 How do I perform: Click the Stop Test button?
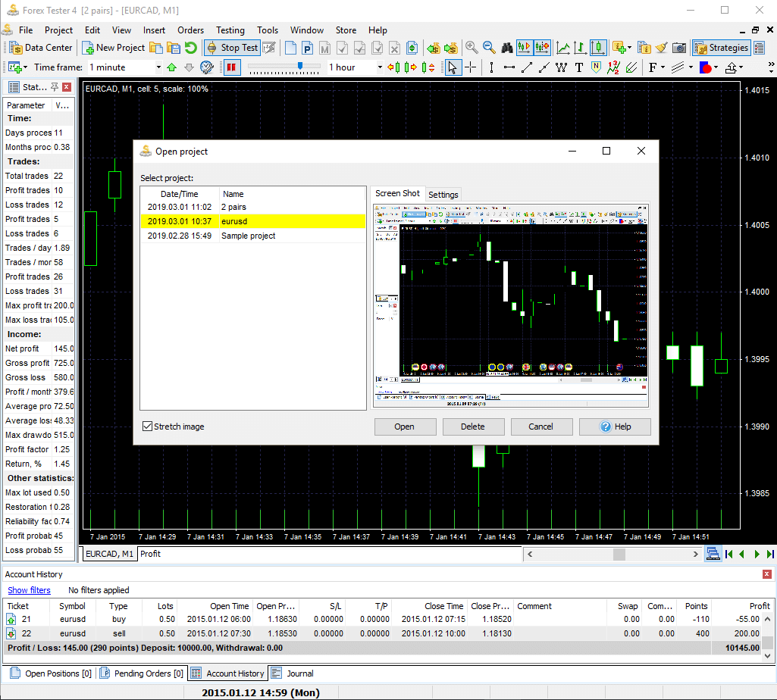coord(233,48)
